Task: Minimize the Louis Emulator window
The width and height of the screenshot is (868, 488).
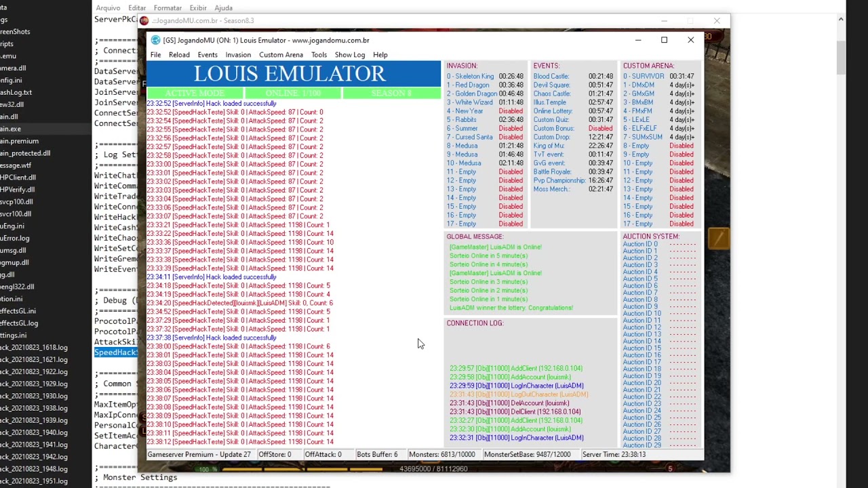Action: point(637,40)
